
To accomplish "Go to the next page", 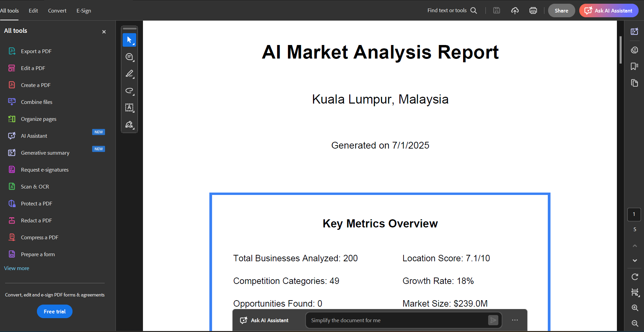I will (x=635, y=261).
